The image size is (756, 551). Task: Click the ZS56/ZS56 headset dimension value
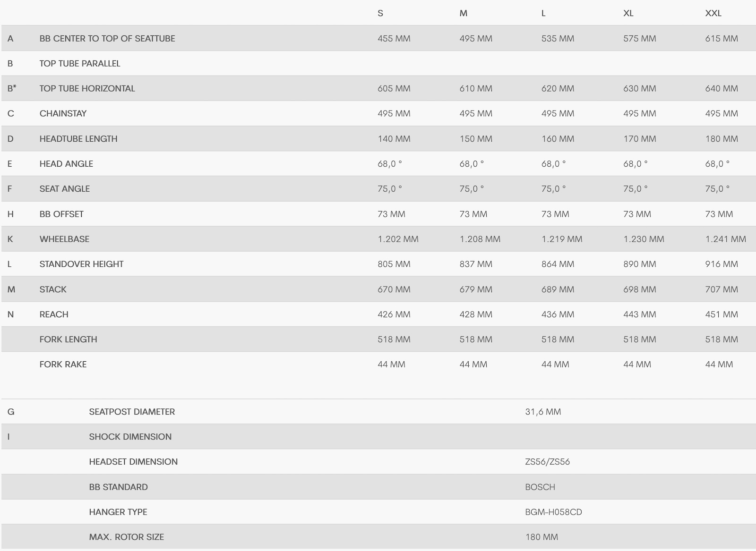(547, 462)
